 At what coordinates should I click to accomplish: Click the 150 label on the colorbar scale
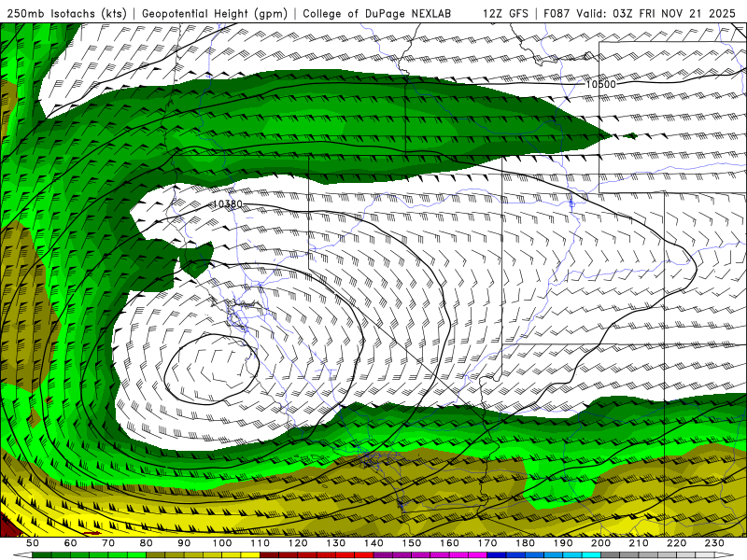coord(412,543)
